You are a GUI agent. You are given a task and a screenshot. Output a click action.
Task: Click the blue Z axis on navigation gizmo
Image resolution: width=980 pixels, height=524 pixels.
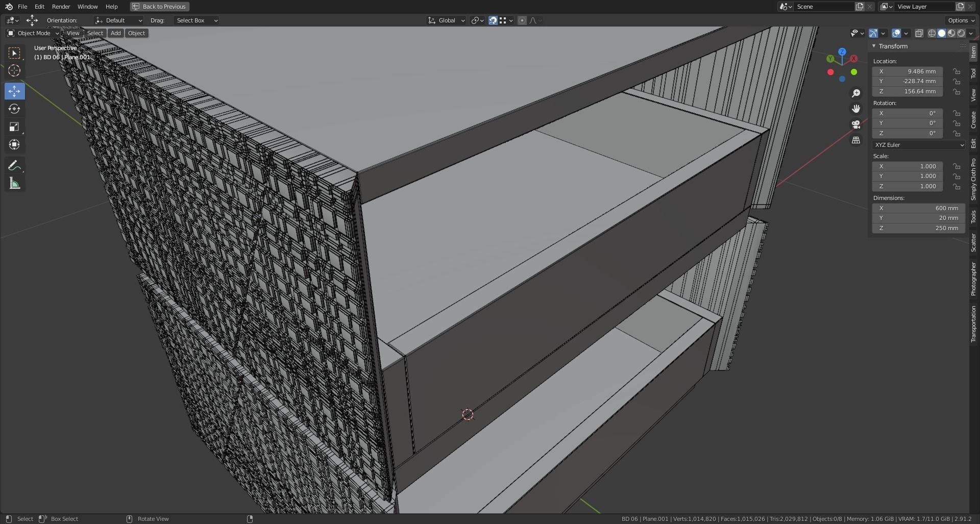pos(842,52)
